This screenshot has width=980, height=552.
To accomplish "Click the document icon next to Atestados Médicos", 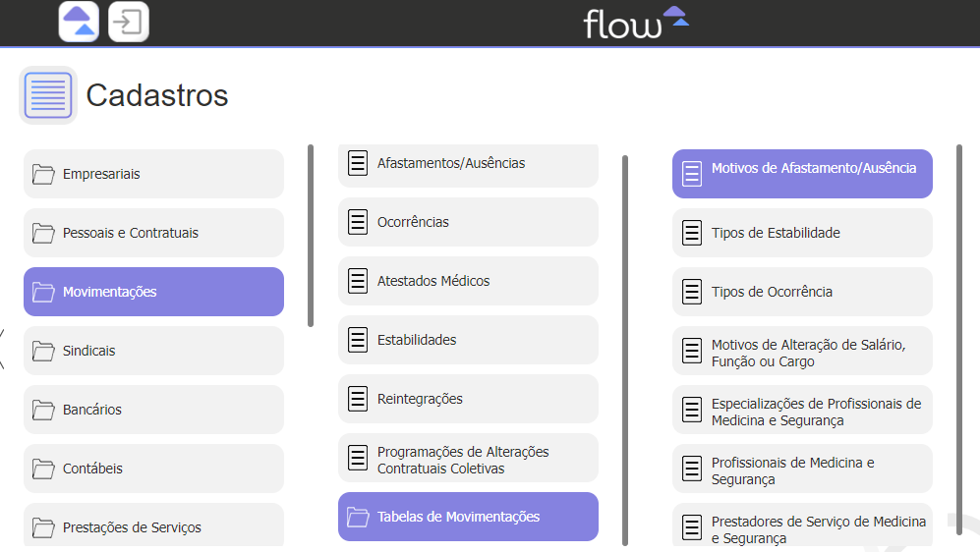I will (358, 281).
